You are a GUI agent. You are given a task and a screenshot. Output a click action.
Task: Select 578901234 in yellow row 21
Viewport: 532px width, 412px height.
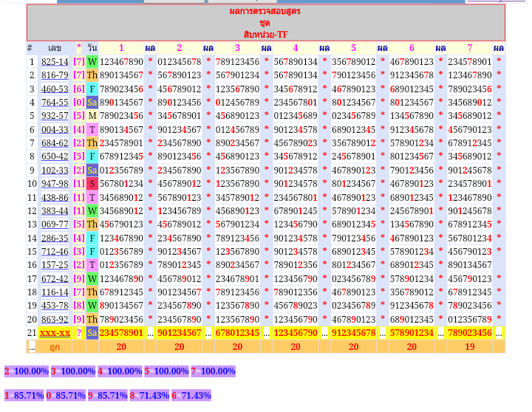tap(412, 333)
